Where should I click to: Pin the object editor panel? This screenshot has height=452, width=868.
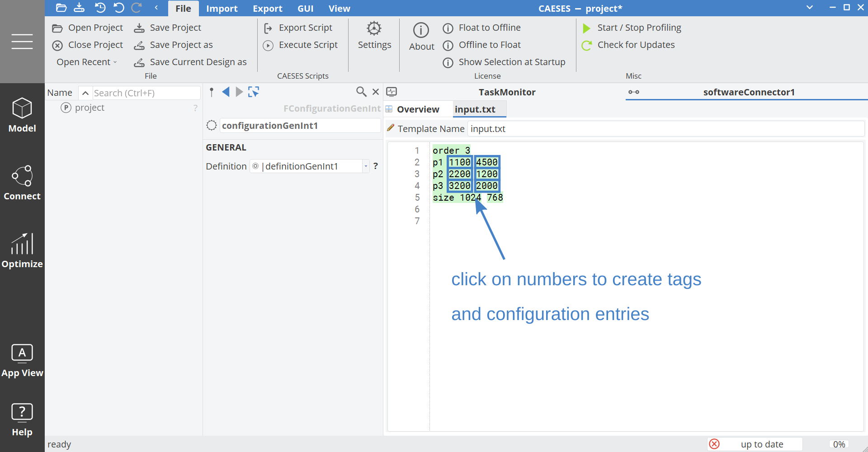pyautogui.click(x=212, y=92)
